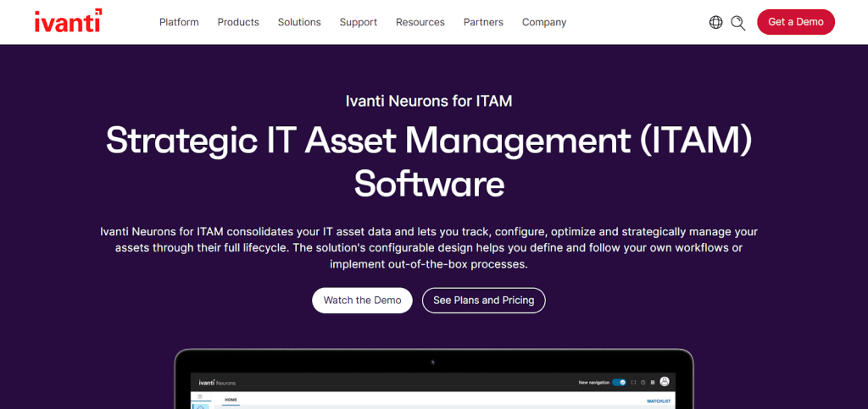This screenshot has height=409, width=868.
Task: Open the Company menu
Action: [x=544, y=22]
